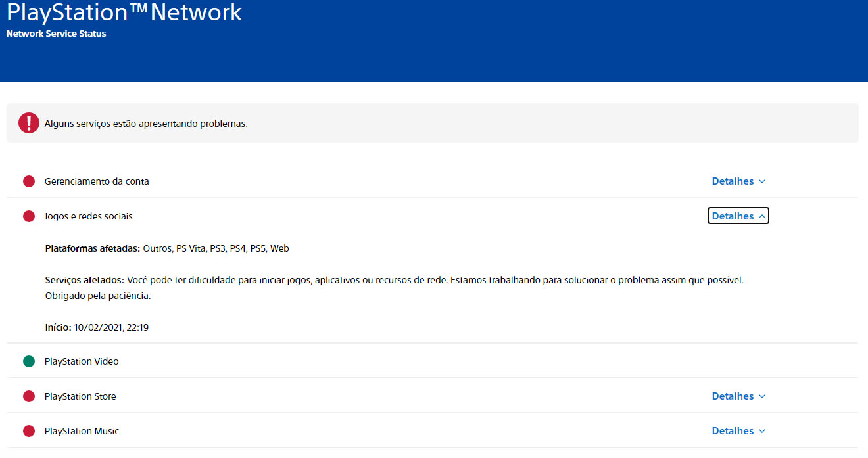
Task: Select the 'PlayStation Store' label
Action: 80,396
